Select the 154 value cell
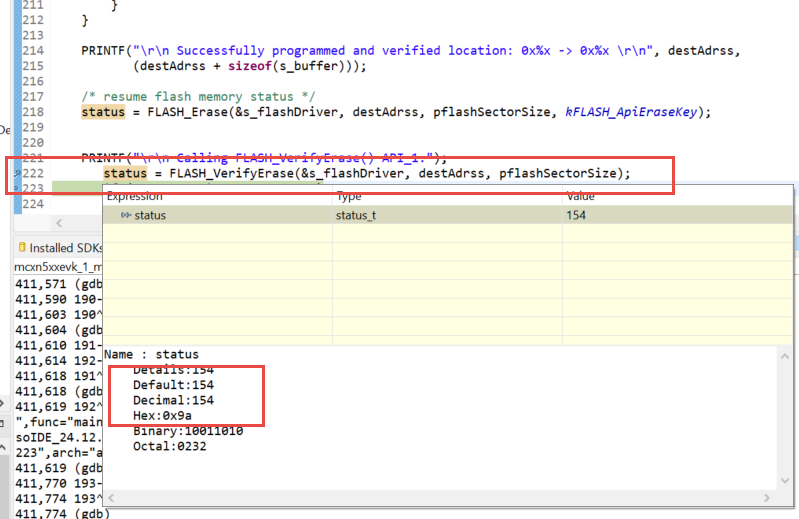 (576, 215)
